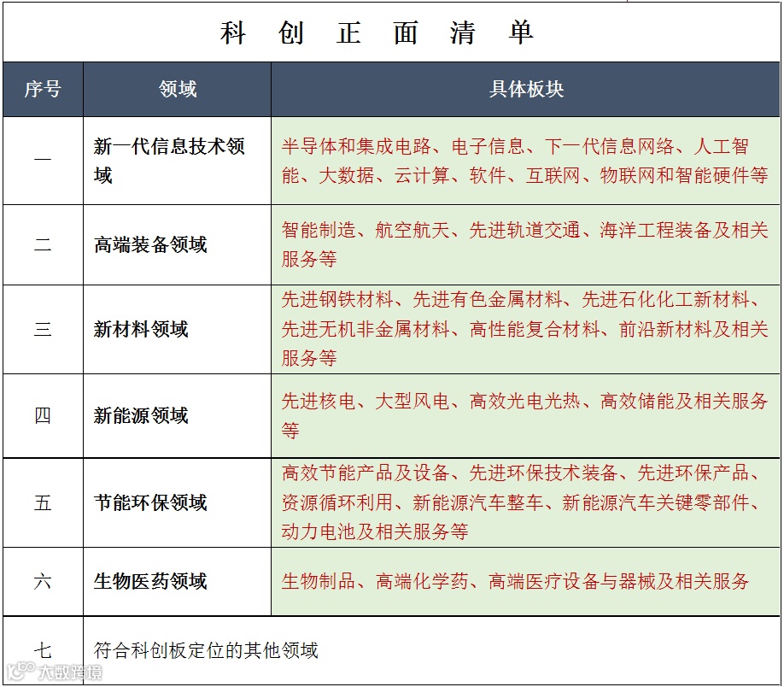784x687 pixels.
Task: Select the 具体板块 column header
Action: click(x=525, y=90)
